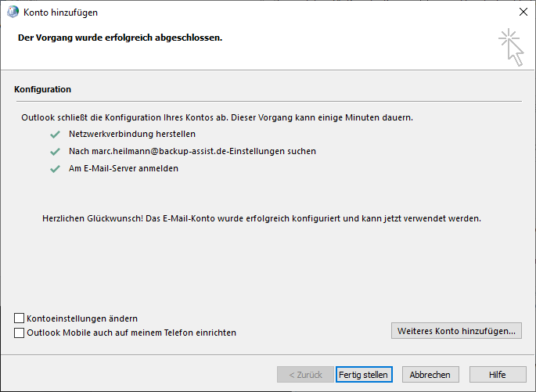536x392 pixels.
Task: Click the Konto hinzufügen title bar text
Action: (x=61, y=13)
